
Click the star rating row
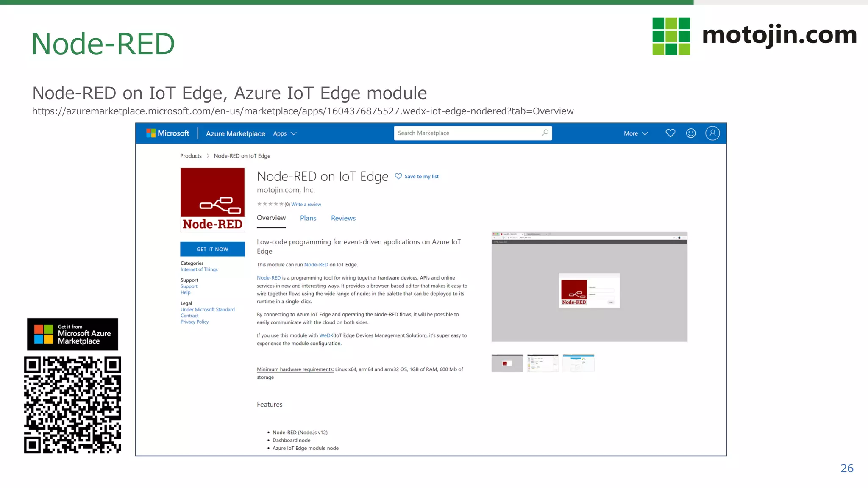pos(270,204)
